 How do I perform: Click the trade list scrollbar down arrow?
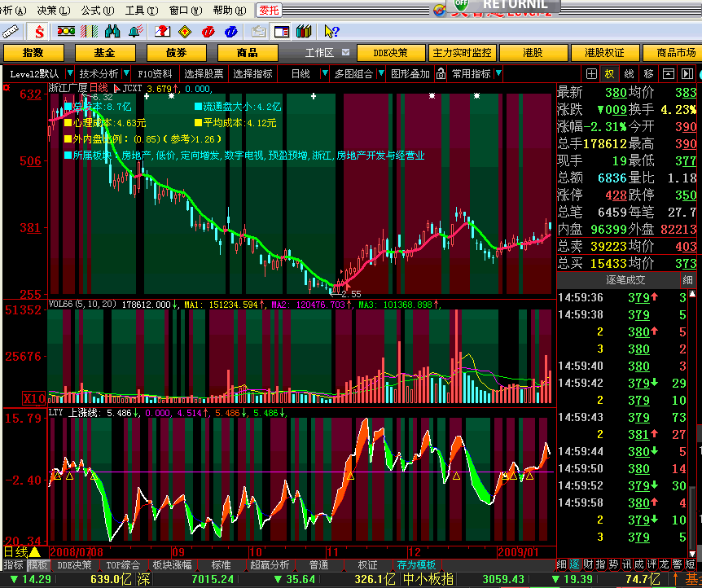point(692,554)
